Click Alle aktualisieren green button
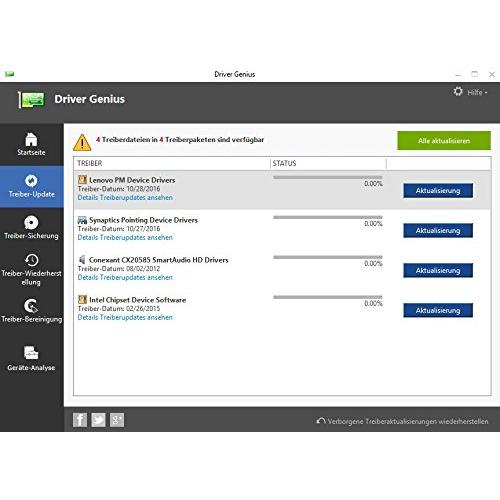500x500 pixels. (x=444, y=141)
